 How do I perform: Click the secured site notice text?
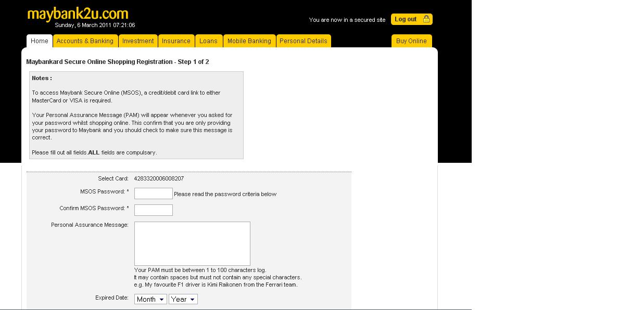pos(348,19)
